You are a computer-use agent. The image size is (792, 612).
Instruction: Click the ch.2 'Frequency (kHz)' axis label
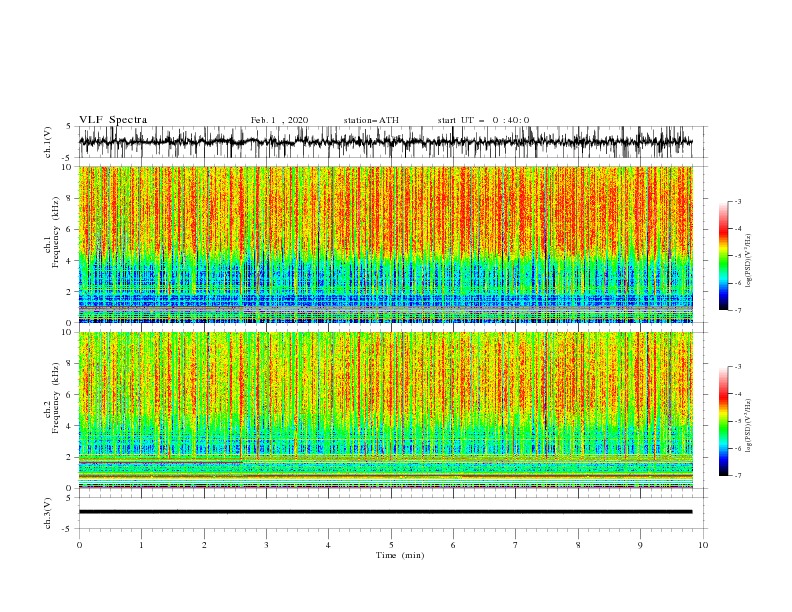(x=56, y=398)
